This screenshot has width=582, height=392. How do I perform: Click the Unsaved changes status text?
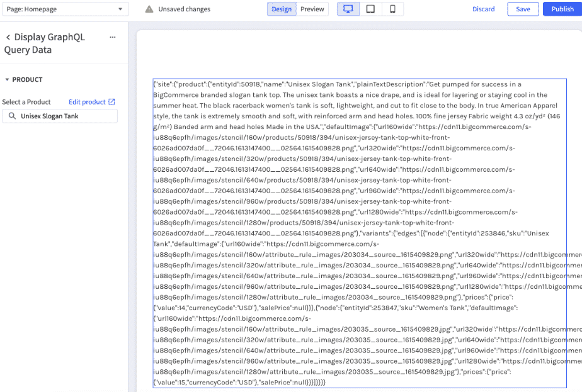click(x=184, y=9)
